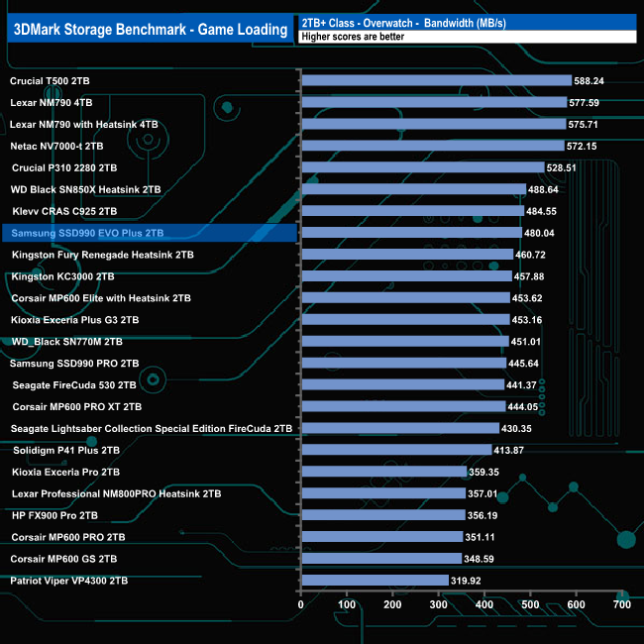
Task: Click the 319.92 value for Patriot Viper
Action: 466,582
